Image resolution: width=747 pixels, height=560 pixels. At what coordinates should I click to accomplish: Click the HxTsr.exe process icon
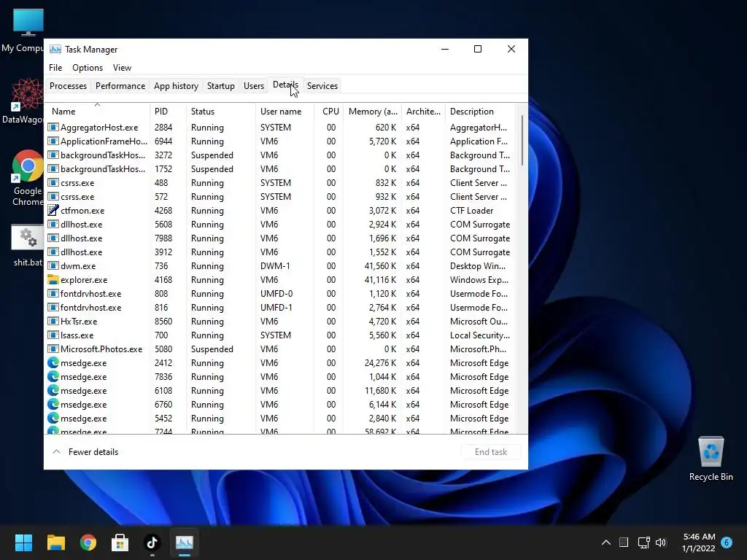(x=53, y=322)
